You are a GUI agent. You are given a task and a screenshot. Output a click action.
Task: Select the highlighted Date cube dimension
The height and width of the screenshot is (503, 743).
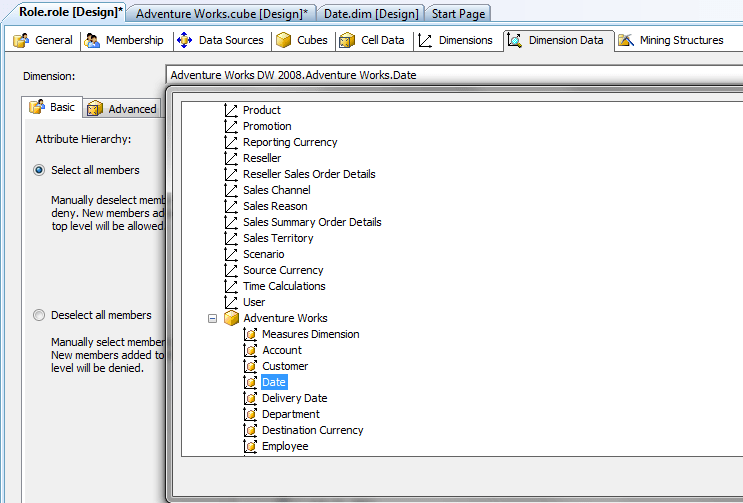pos(274,382)
